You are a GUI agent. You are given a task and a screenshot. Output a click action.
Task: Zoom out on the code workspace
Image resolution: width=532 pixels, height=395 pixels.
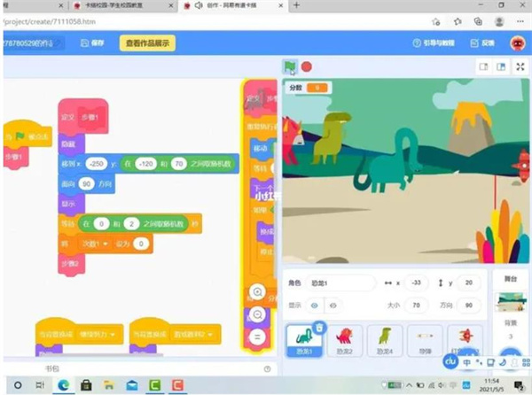257,314
